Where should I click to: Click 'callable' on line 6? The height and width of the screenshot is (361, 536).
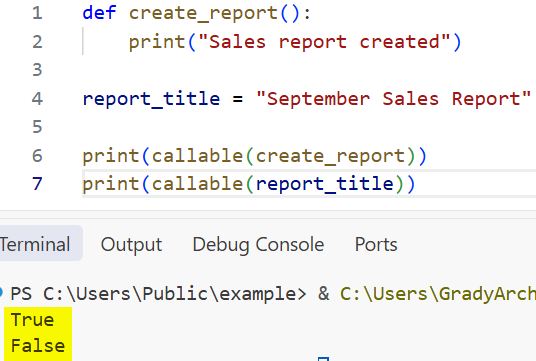[197, 156]
